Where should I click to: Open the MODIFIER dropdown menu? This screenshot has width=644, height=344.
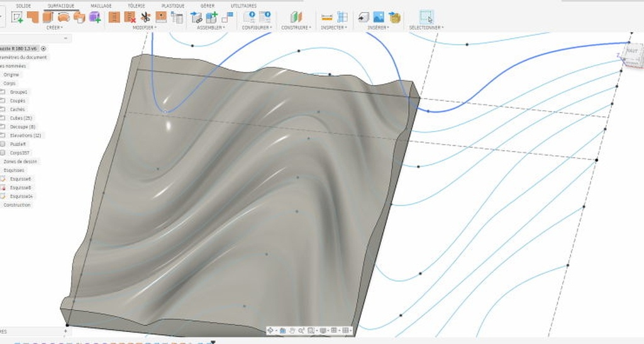[144, 28]
